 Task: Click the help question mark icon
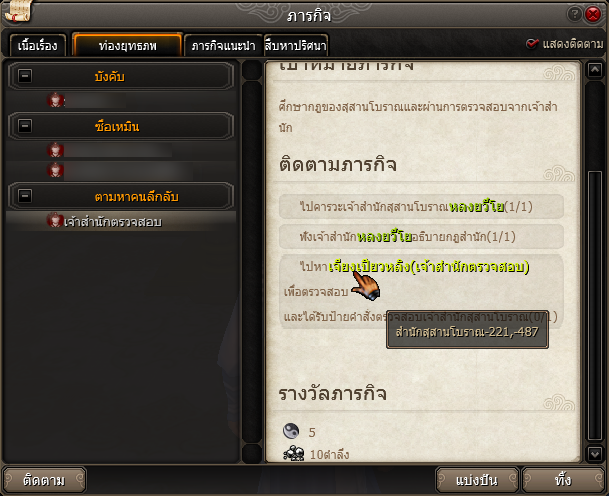click(574, 14)
